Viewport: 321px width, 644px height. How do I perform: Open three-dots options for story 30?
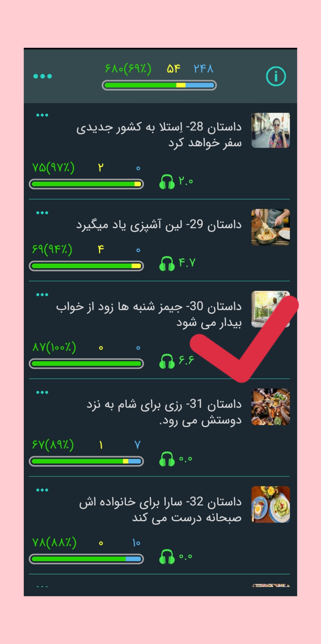42,295
